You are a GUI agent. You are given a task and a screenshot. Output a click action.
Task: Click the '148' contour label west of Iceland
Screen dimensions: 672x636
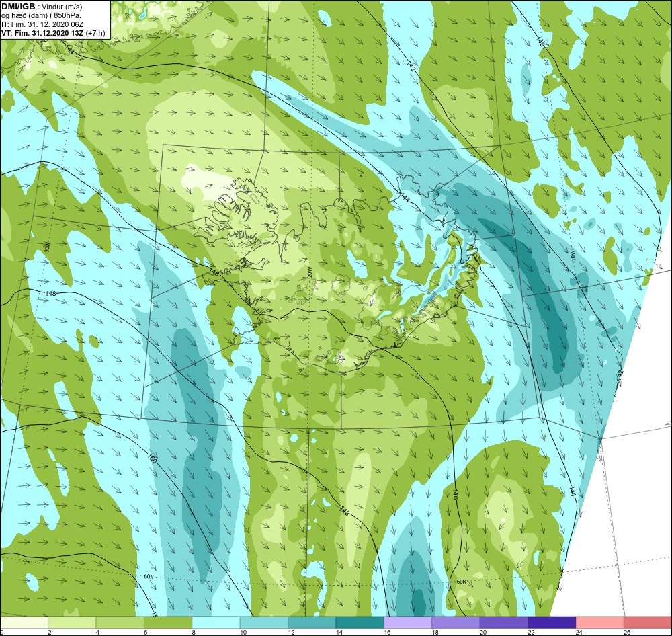tap(50, 294)
